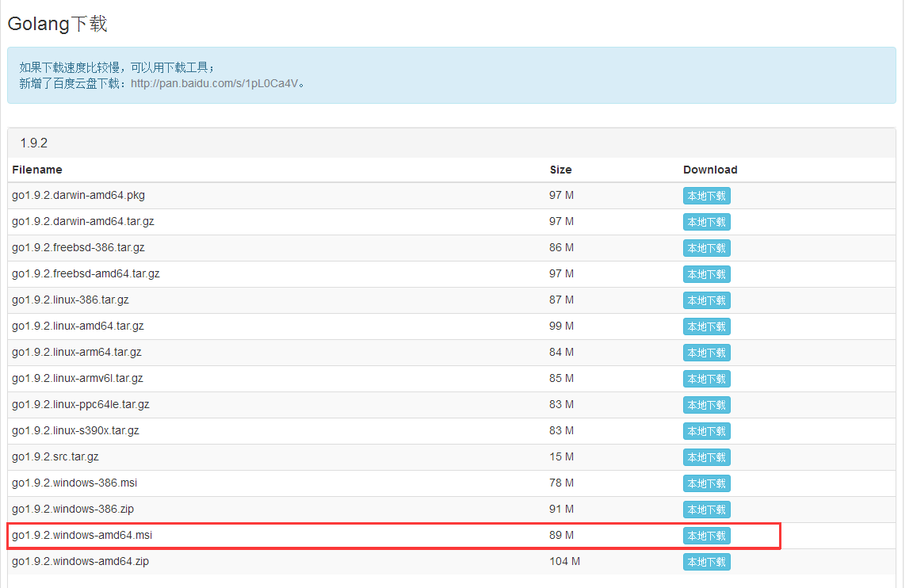
Task: Click the Size column header
Action: coord(561,170)
